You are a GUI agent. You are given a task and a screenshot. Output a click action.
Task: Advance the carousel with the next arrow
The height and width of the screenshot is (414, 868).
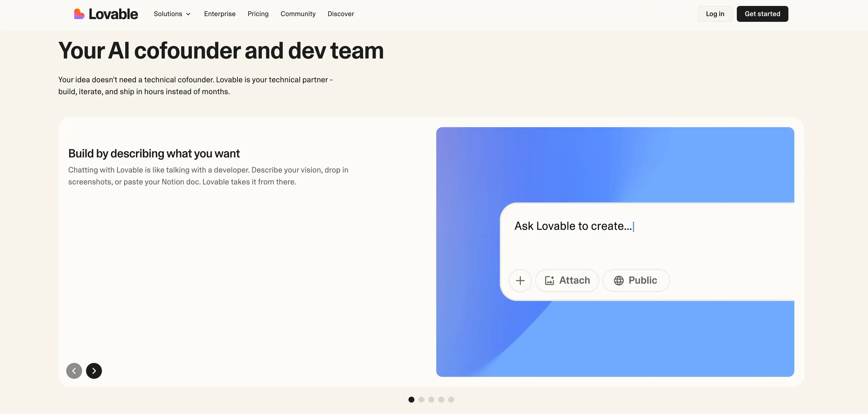tap(94, 371)
